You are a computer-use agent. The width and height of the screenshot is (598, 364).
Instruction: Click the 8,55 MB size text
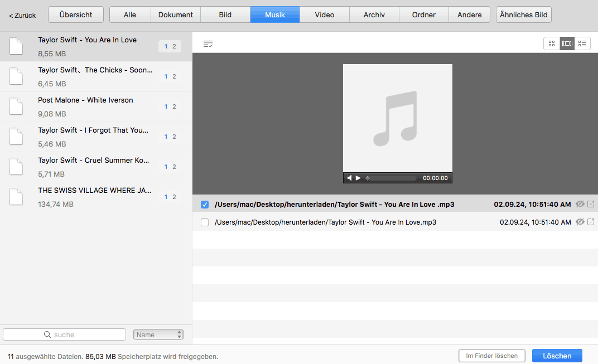(52, 54)
